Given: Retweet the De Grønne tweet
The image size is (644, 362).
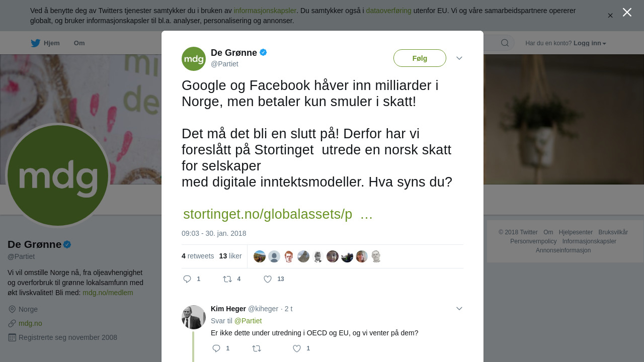Looking at the screenshot, I should coord(232,279).
